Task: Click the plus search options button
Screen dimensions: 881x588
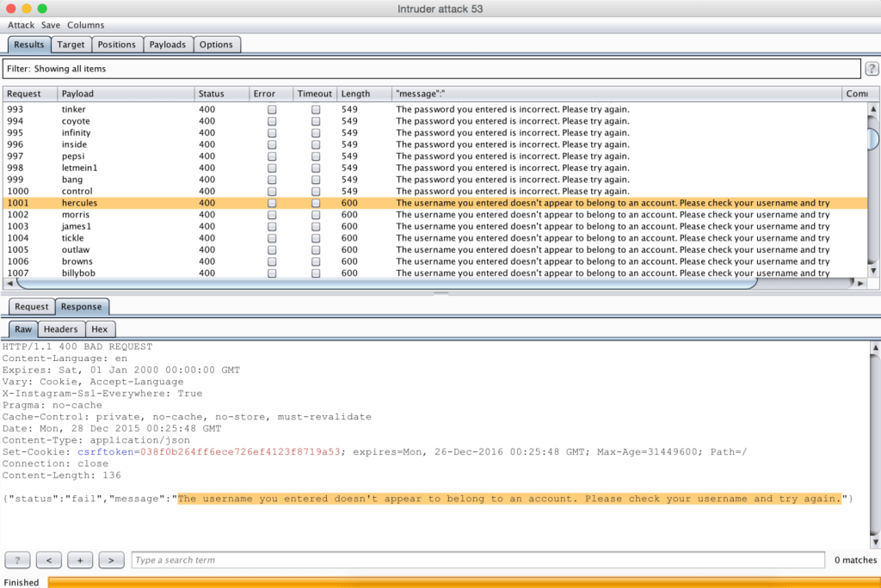Action: tap(80, 560)
